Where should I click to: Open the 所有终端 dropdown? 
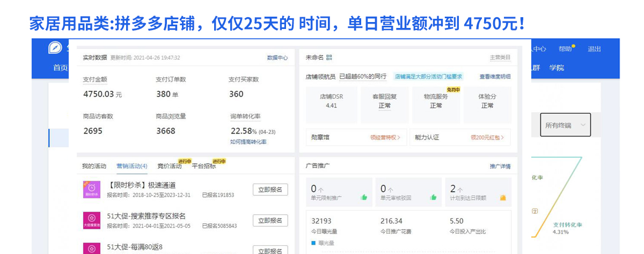click(x=565, y=125)
